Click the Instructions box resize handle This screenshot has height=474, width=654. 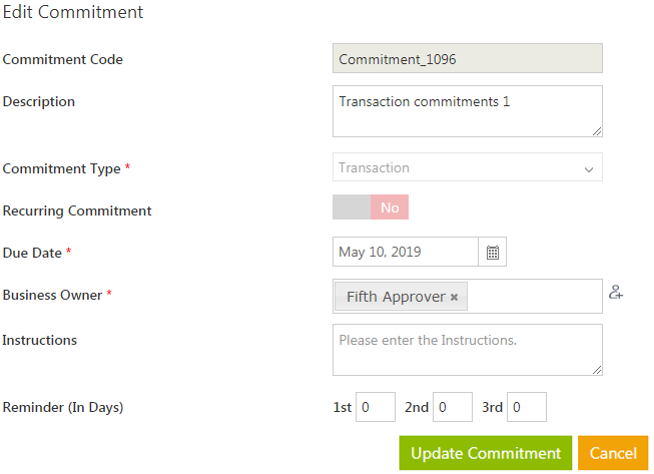tap(597, 370)
